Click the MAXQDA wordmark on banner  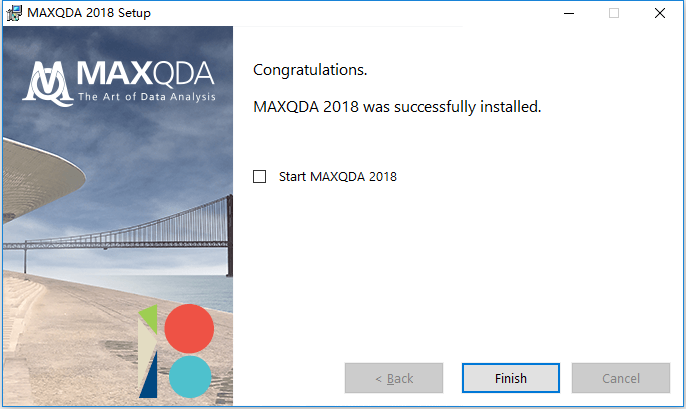coord(146,73)
